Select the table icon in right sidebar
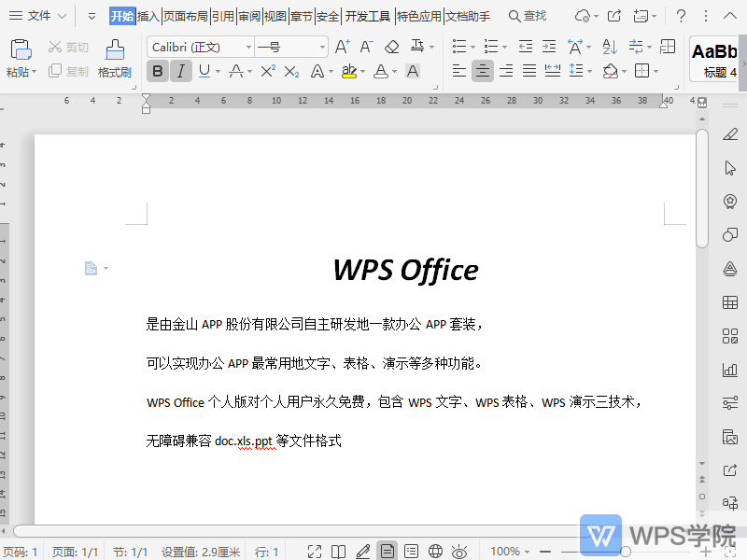 [x=729, y=302]
